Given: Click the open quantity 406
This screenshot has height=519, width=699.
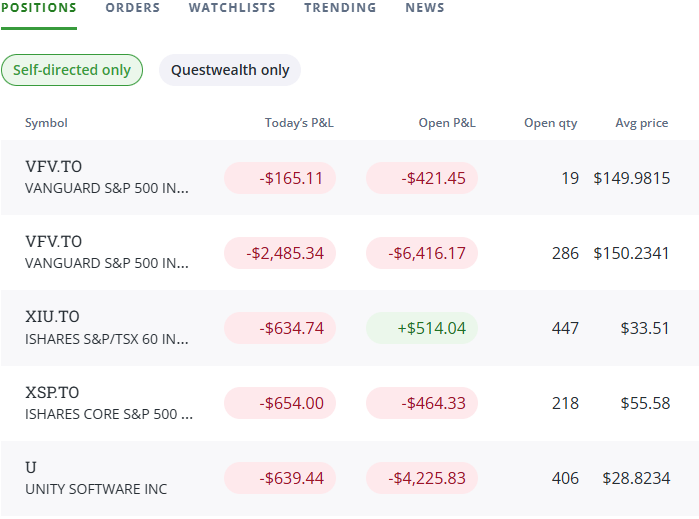Looking at the screenshot, I should pyautogui.click(x=565, y=478).
